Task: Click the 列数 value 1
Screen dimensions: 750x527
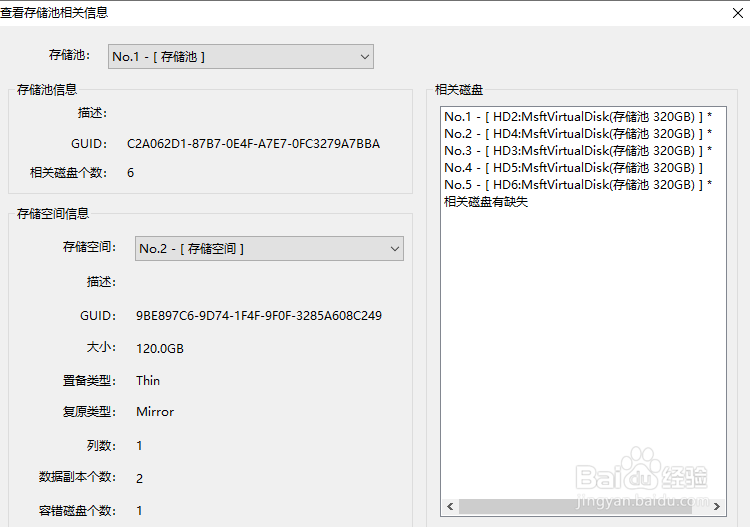Action: pos(139,446)
